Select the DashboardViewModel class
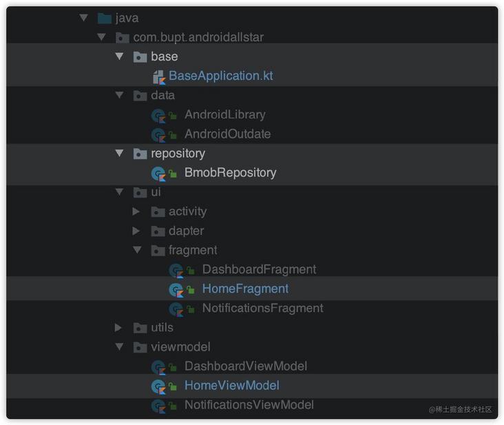Image resolution: width=504 pixels, height=425 pixels. point(245,366)
